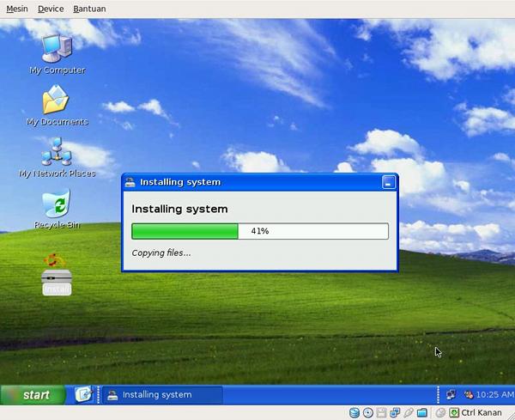
Task: Click the VirtualBox shared folders icon
Action: pos(422,413)
